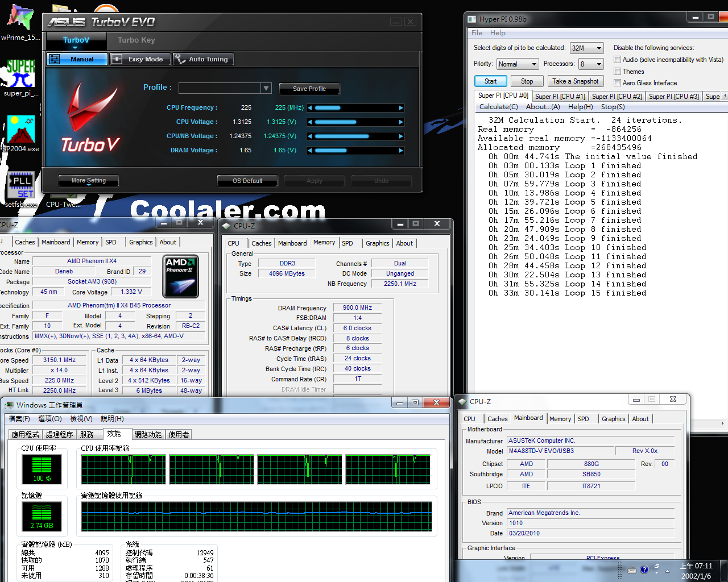Click the Undo button in TurboV
The width and height of the screenshot is (728, 582).
[x=382, y=181]
